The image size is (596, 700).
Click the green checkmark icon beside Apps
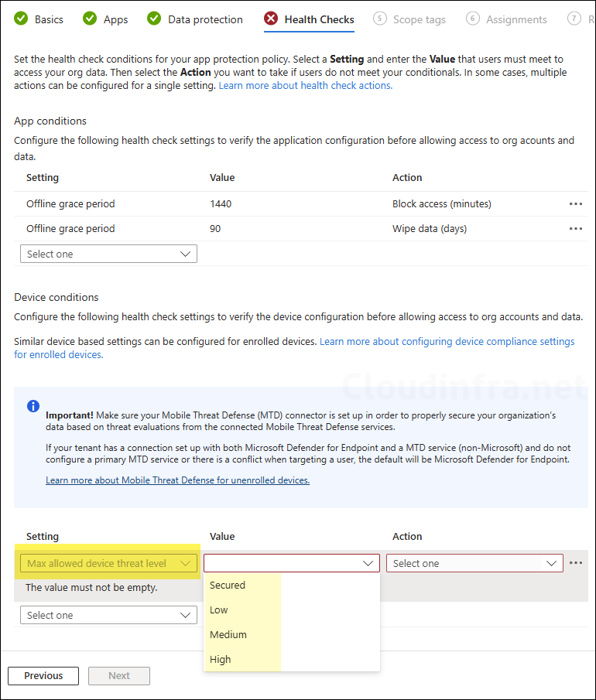click(90, 19)
